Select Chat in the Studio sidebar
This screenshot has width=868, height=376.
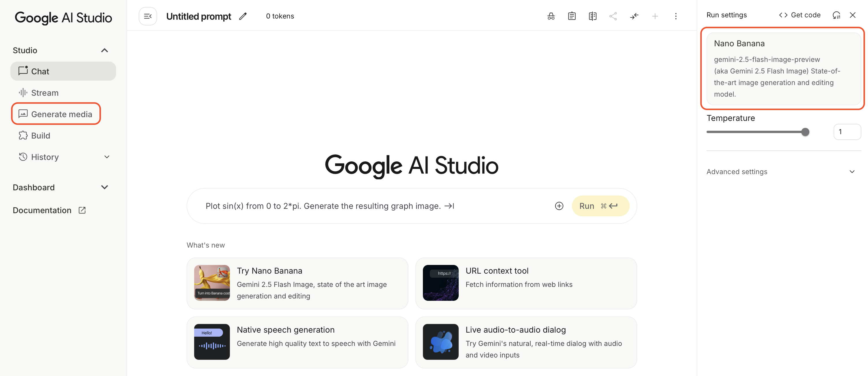(x=63, y=71)
